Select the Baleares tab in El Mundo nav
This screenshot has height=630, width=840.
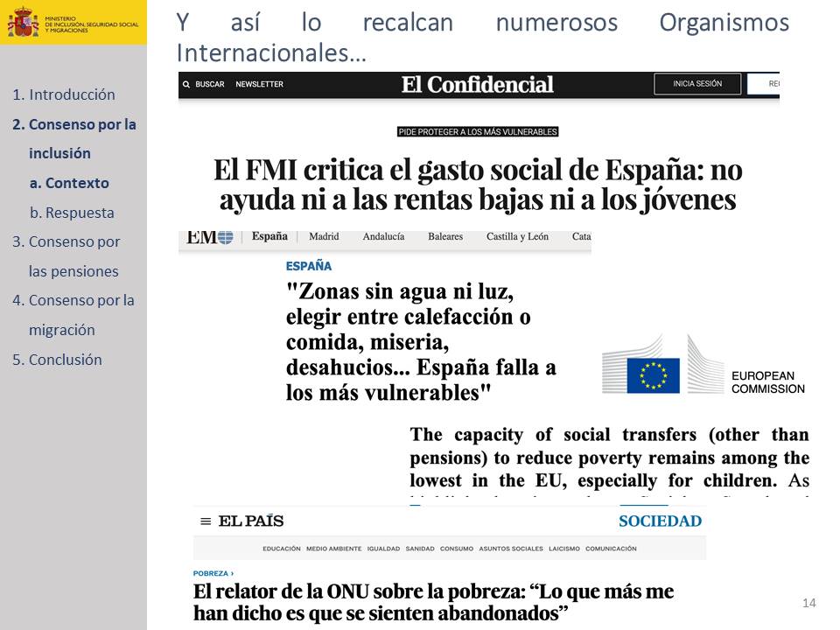pyautogui.click(x=445, y=236)
